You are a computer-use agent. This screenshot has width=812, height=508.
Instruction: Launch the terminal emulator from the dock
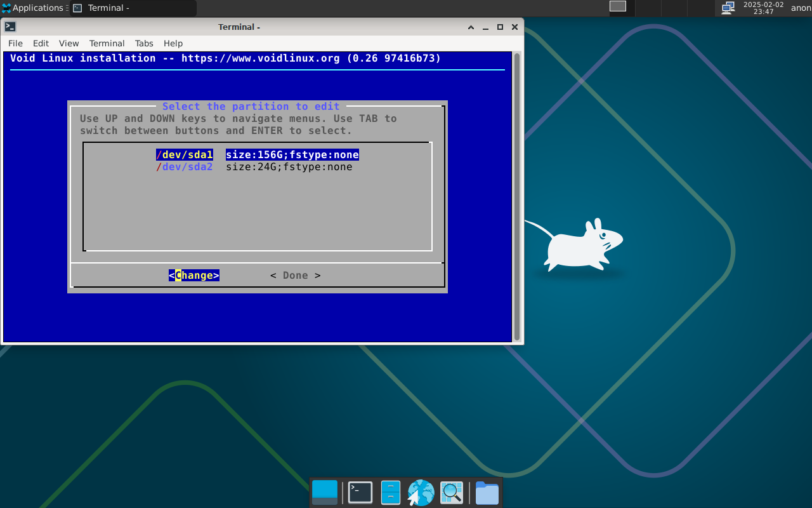click(360, 493)
